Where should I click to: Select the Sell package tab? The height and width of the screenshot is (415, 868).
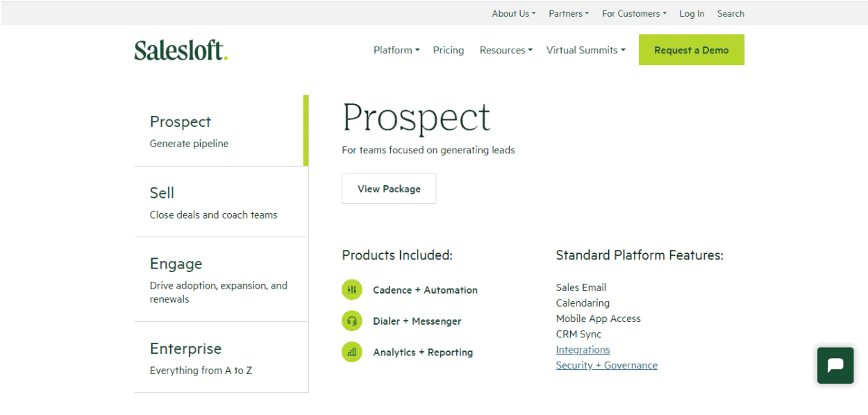pos(221,202)
